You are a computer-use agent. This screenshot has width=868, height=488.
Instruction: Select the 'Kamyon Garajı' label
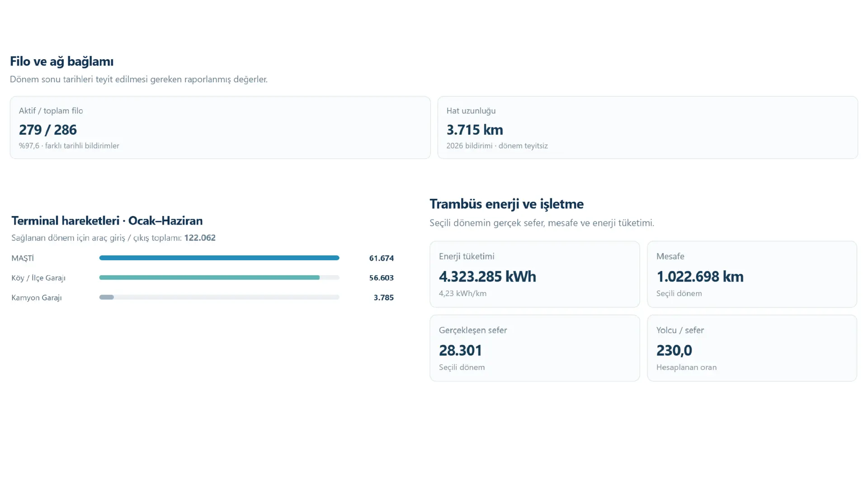[36, 297]
